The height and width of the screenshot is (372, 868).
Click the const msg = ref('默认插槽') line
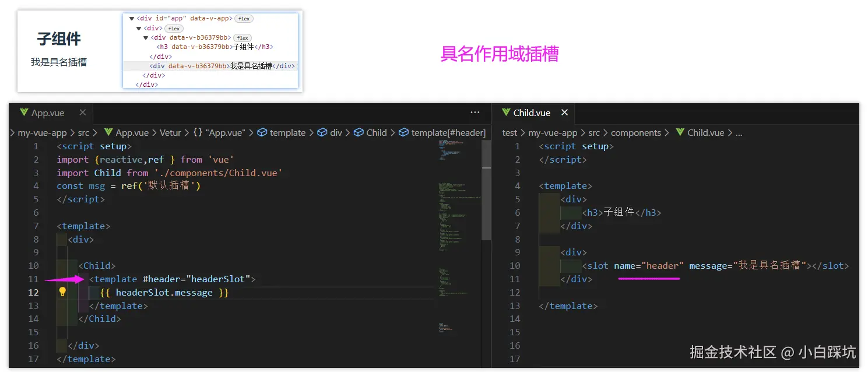[x=129, y=186]
